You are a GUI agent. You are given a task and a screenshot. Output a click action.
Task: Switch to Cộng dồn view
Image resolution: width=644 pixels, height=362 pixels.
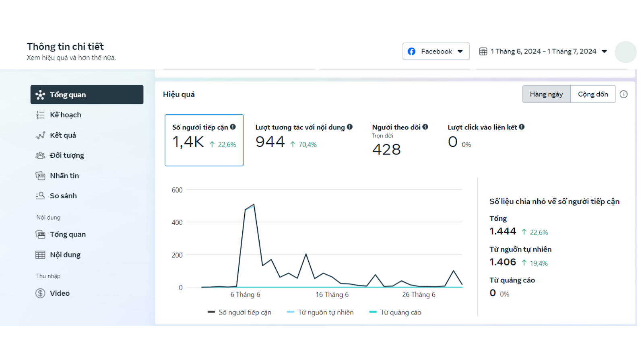click(593, 94)
